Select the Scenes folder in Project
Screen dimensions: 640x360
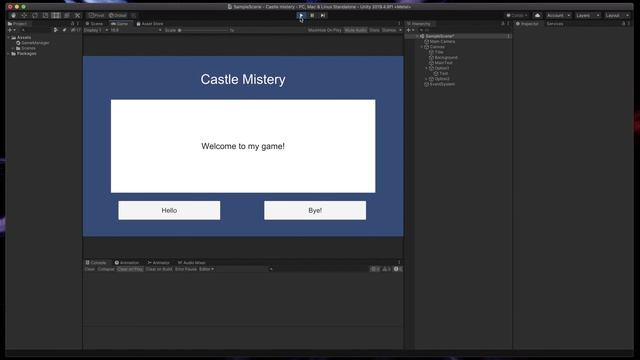click(26, 48)
